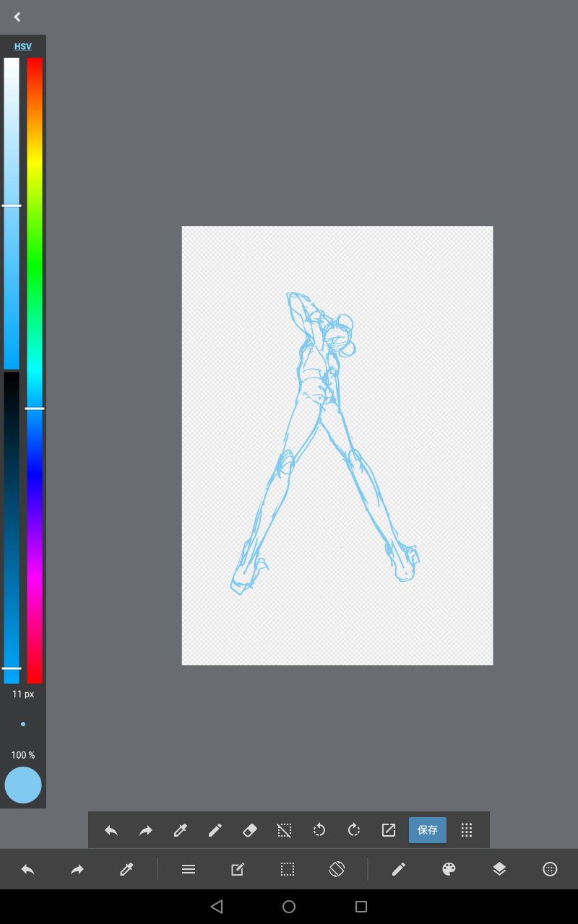Switch the HSV color mode label
The width and height of the screenshot is (578, 924).
23,46
